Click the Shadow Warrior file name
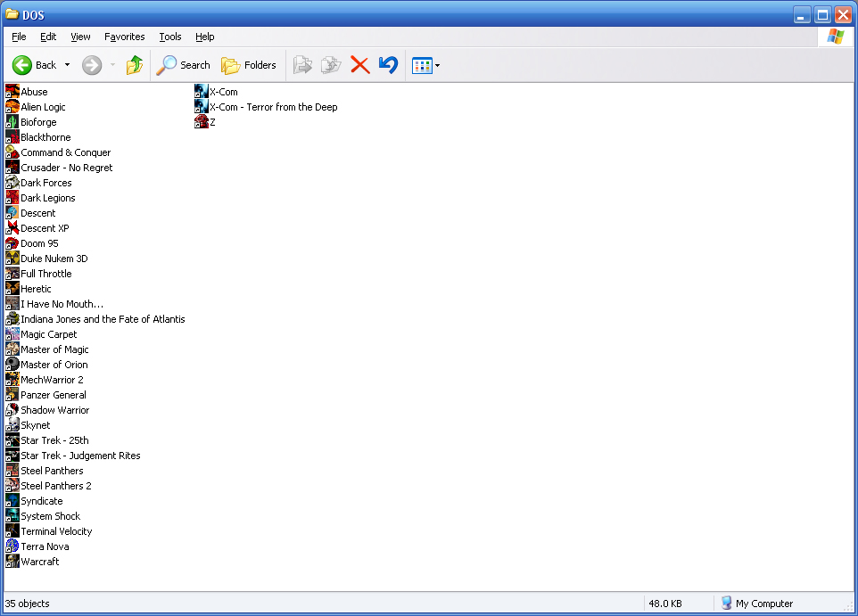This screenshot has width=858, height=616. (x=54, y=410)
